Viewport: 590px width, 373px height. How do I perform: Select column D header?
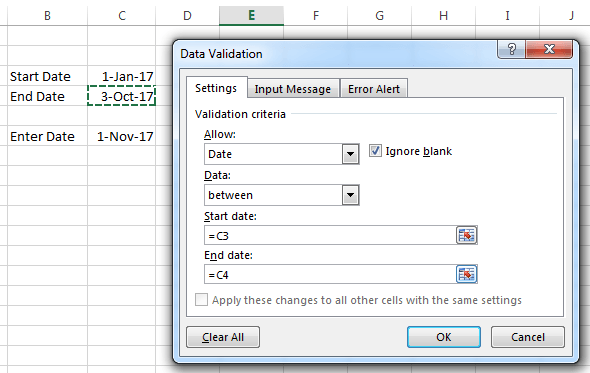(187, 15)
